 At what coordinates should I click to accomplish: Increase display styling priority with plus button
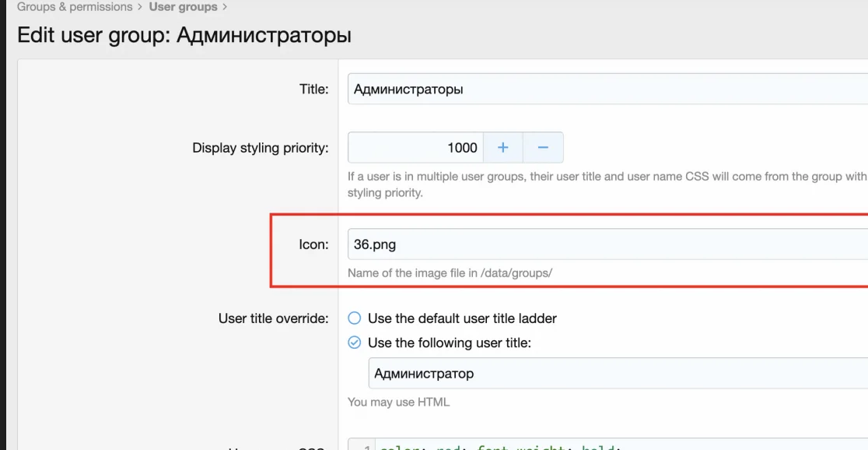(x=503, y=147)
